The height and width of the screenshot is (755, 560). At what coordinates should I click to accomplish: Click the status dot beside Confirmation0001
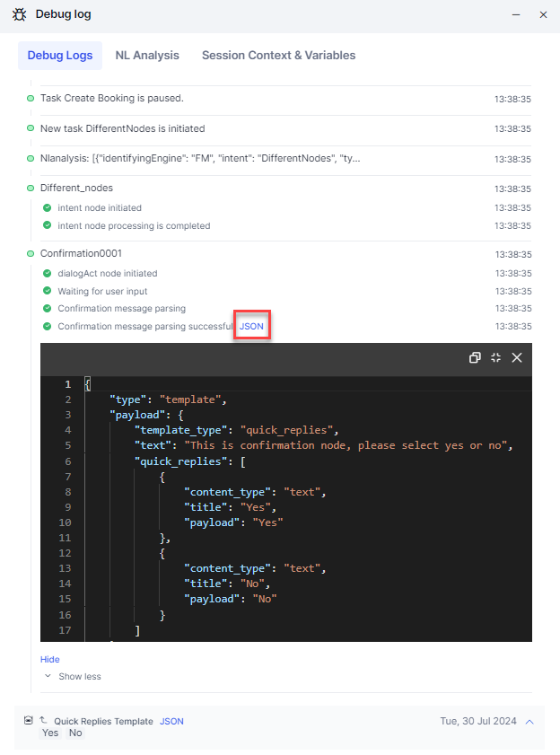[x=31, y=253]
